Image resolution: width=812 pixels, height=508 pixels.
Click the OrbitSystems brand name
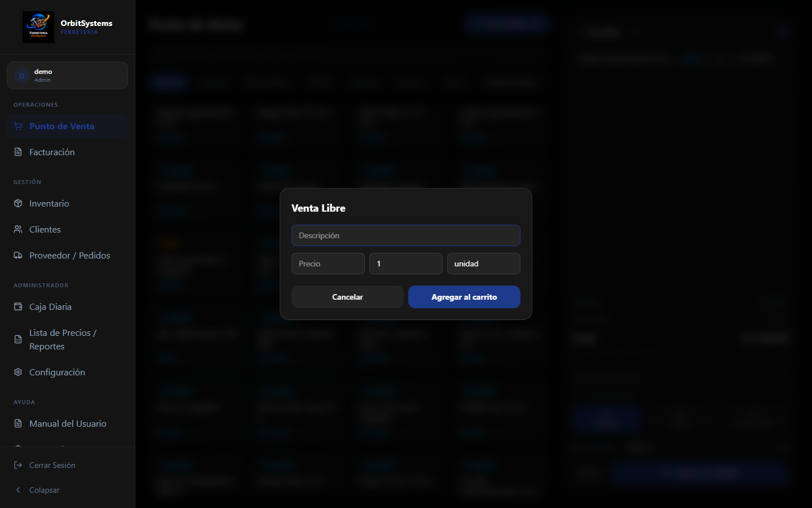[x=86, y=23]
